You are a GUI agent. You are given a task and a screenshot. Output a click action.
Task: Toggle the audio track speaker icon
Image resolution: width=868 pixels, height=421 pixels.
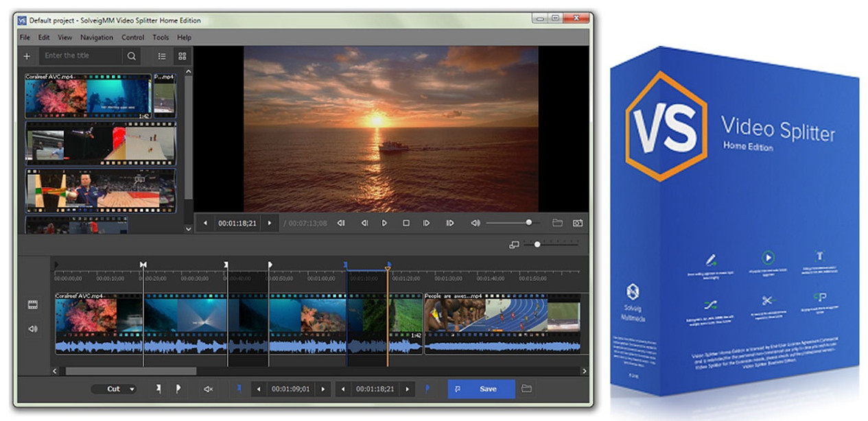tap(32, 329)
